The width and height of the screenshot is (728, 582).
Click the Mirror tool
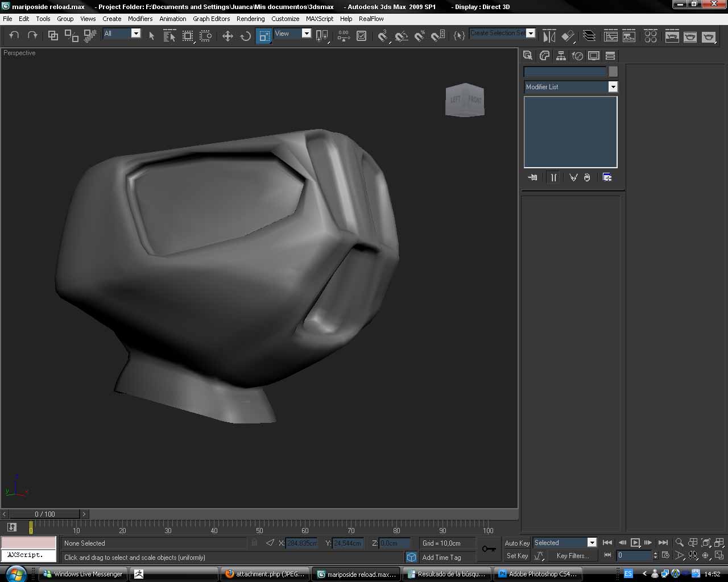click(x=549, y=35)
